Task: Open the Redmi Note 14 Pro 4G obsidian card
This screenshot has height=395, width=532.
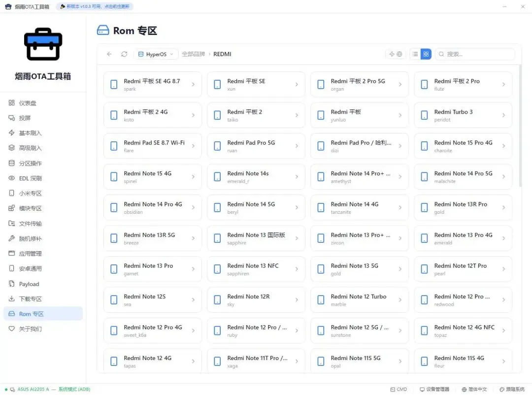Action: 153,207
